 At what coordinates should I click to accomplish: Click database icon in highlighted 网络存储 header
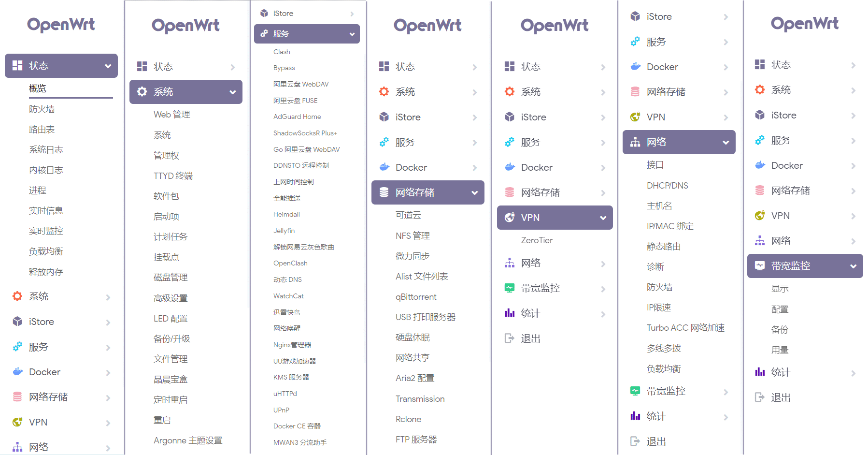click(x=384, y=192)
